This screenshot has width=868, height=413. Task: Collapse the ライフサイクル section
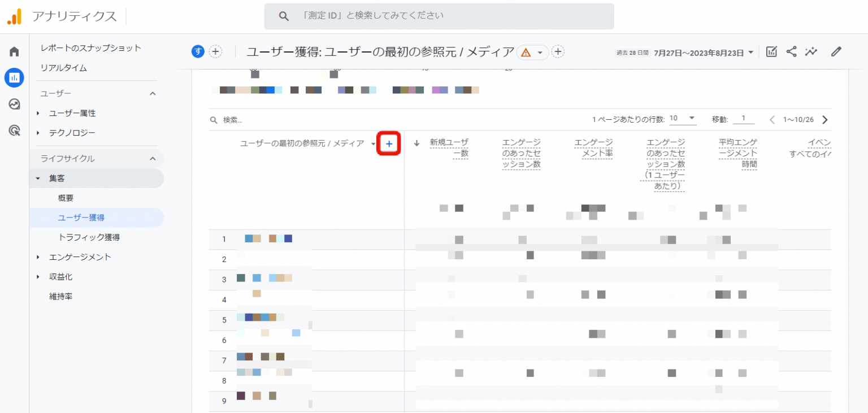[153, 159]
